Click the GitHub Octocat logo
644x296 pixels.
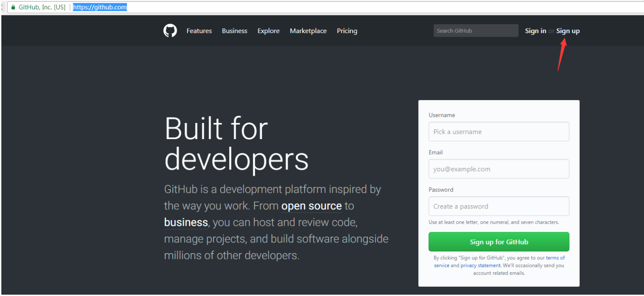point(170,31)
